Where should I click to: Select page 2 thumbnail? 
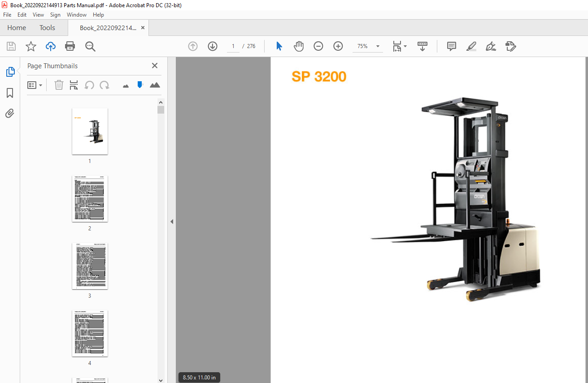click(x=90, y=198)
